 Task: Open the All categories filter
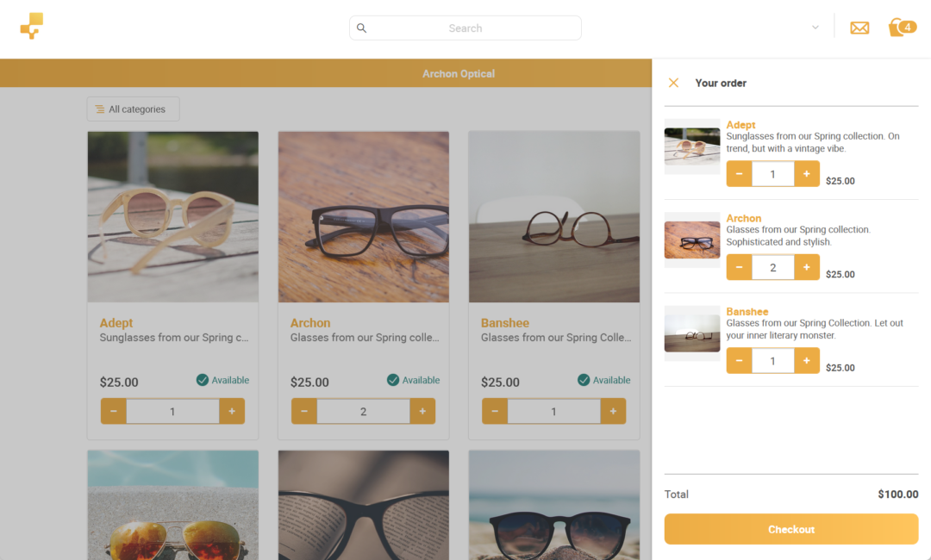pyautogui.click(x=133, y=109)
